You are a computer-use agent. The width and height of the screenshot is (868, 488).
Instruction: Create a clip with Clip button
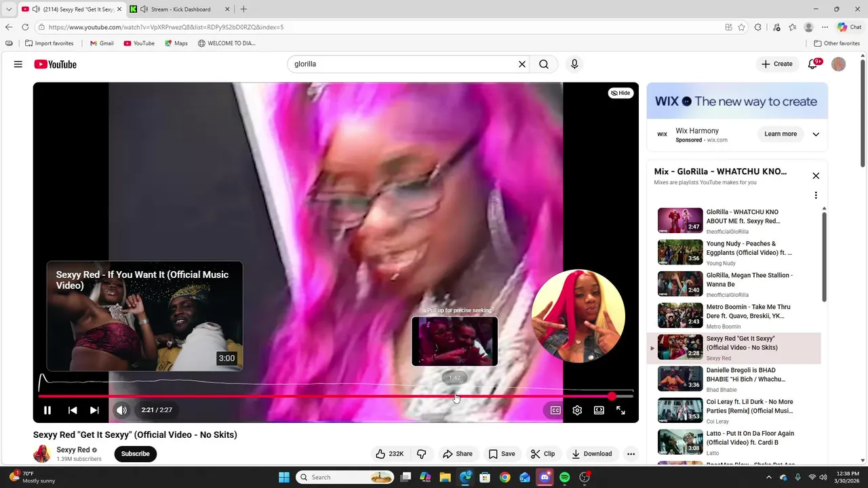pyautogui.click(x=542, y=454)
